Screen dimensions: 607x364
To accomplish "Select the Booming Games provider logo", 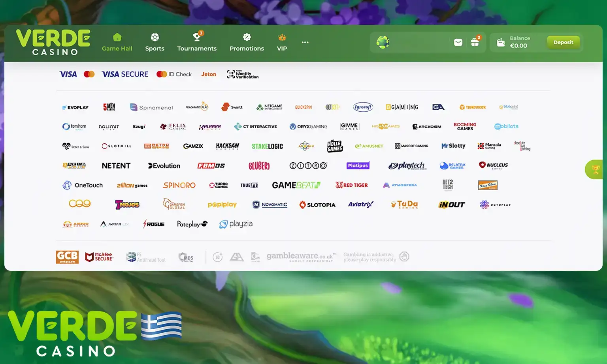I will tap(465, 126).
